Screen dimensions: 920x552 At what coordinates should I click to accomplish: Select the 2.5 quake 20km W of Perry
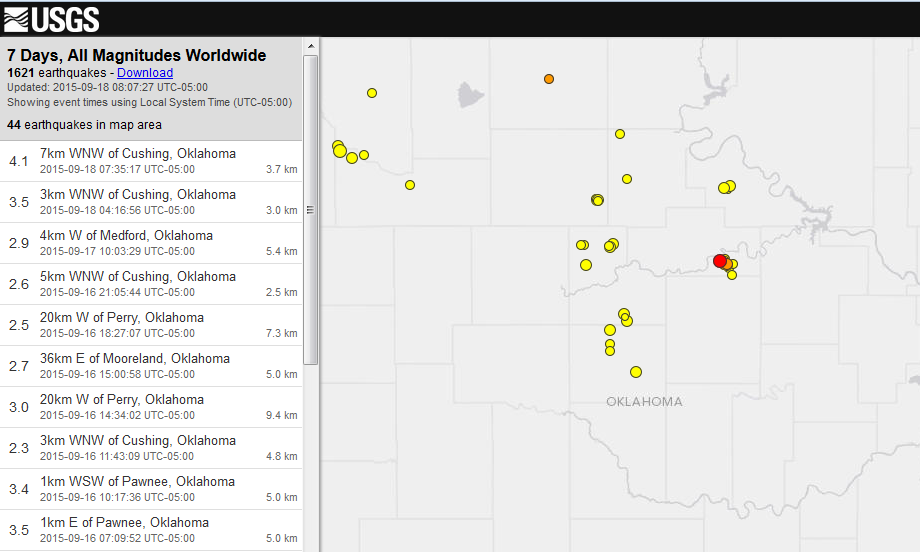point(151,326)
